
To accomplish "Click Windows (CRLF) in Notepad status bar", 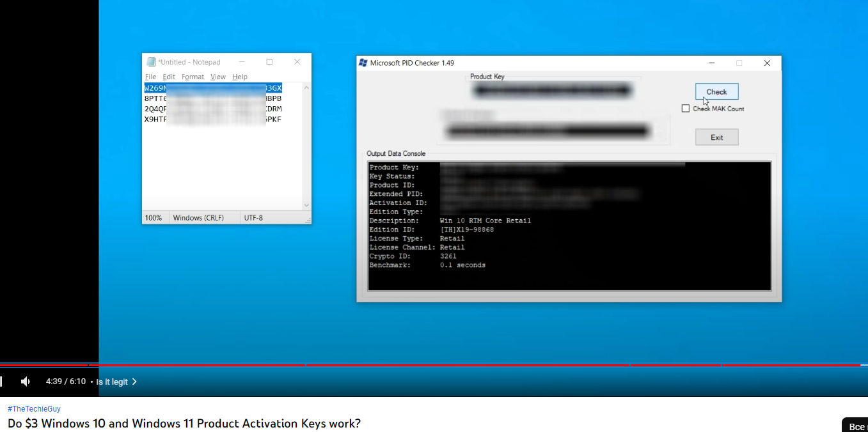I will 198,218.
